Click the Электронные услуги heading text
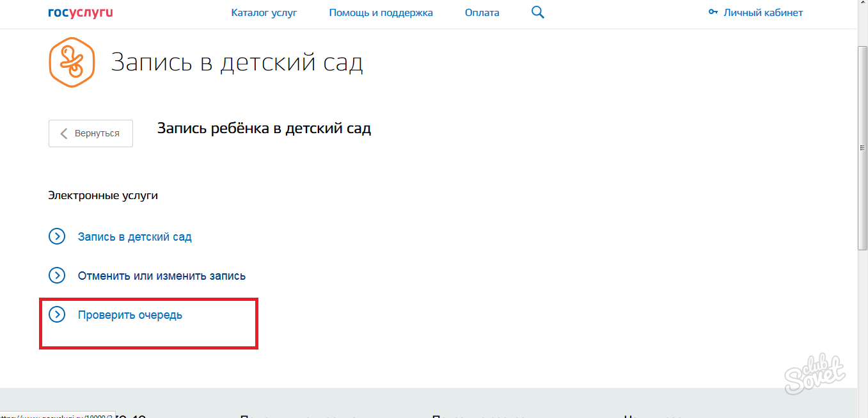Image resolution: width=868 pixels, height=418 pixels. (x=103, y=196)
